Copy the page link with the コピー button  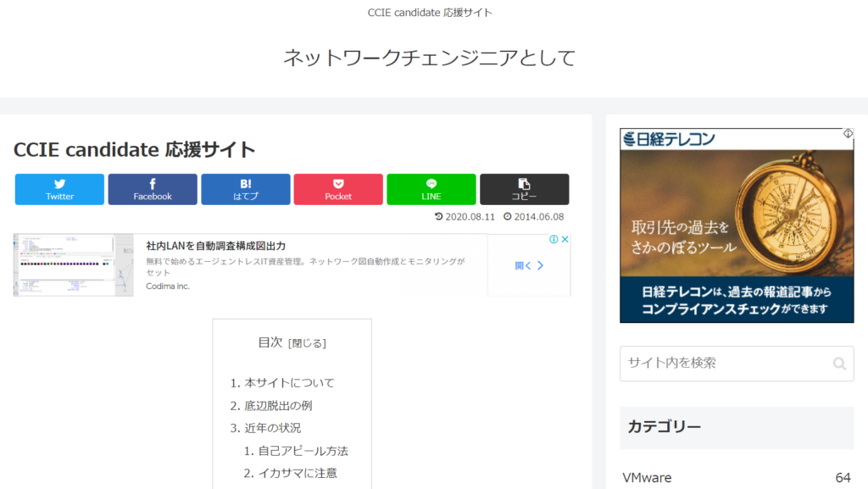click(x=524, y=189)
